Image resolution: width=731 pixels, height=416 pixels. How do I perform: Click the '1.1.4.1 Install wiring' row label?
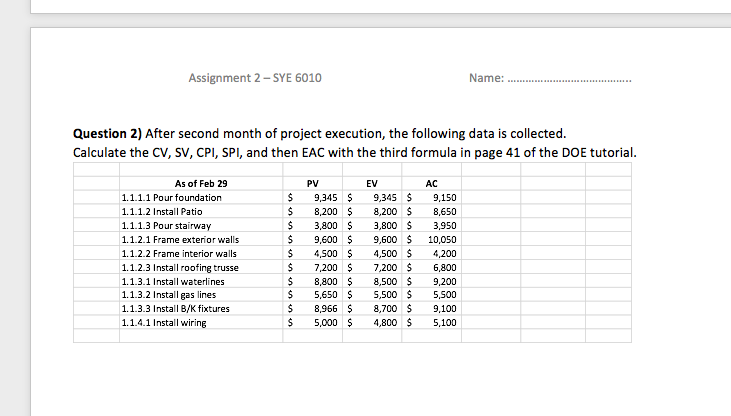(164, 323)
